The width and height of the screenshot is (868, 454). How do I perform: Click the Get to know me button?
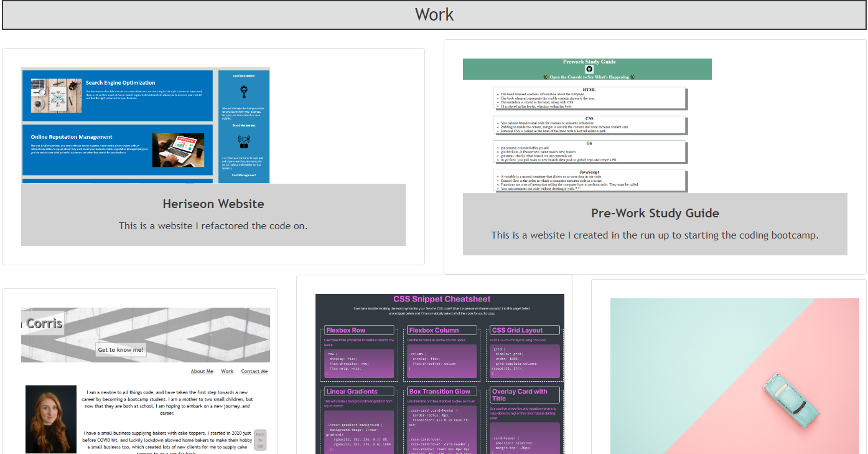click(x=122, y=349)
